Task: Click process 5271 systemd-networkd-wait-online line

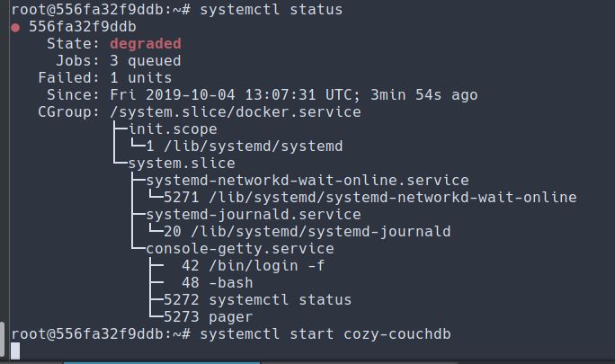Action: 370,198
